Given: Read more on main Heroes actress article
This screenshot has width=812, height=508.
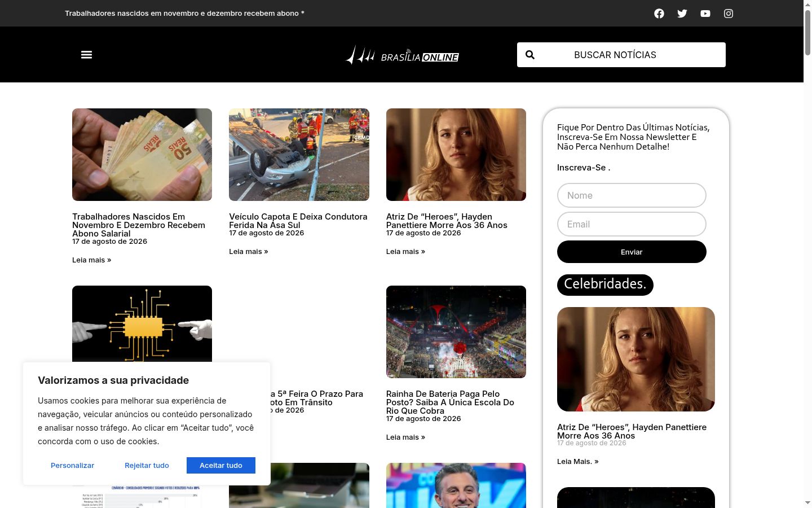Looking at the screenshot, I should click(x=405, y=252).
